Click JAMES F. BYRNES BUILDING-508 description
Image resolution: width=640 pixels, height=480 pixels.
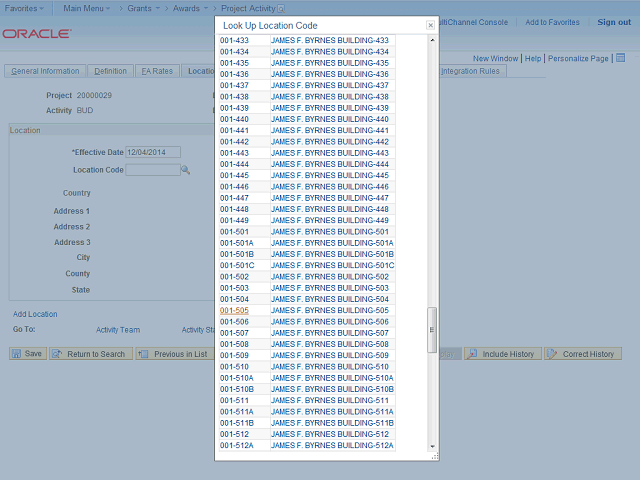(x=330, y=344)
